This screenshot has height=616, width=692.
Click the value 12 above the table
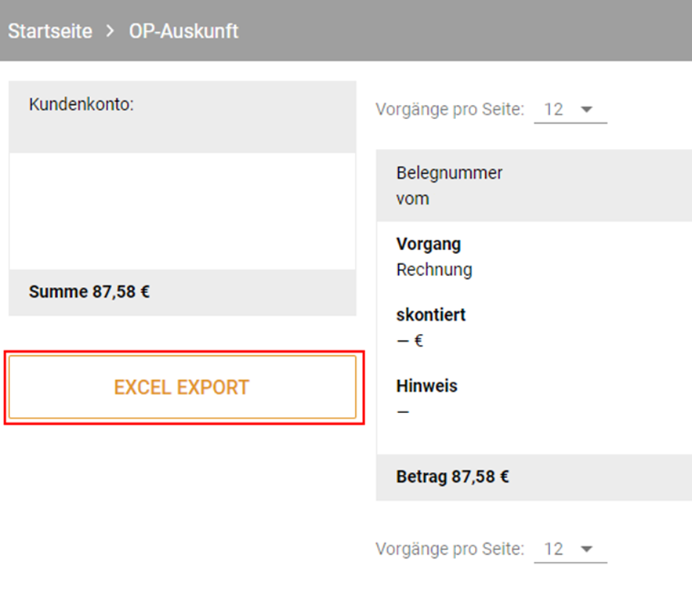(553, 110)
